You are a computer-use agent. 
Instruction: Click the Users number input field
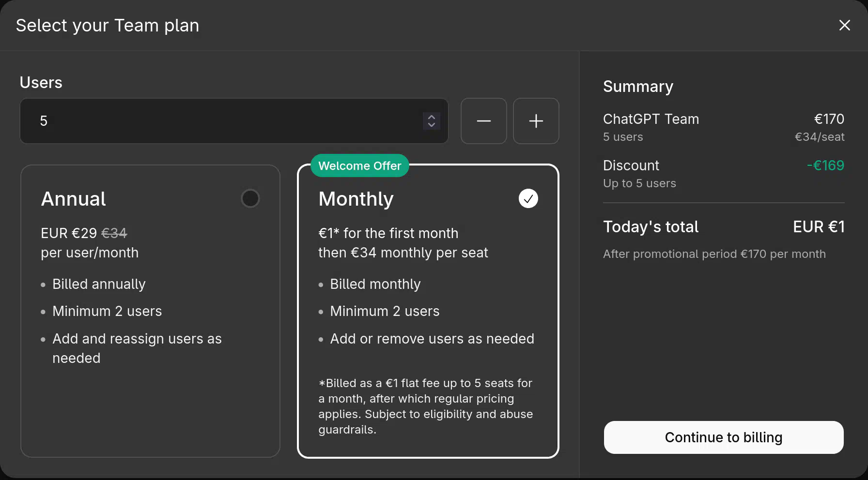coord(234,121)
